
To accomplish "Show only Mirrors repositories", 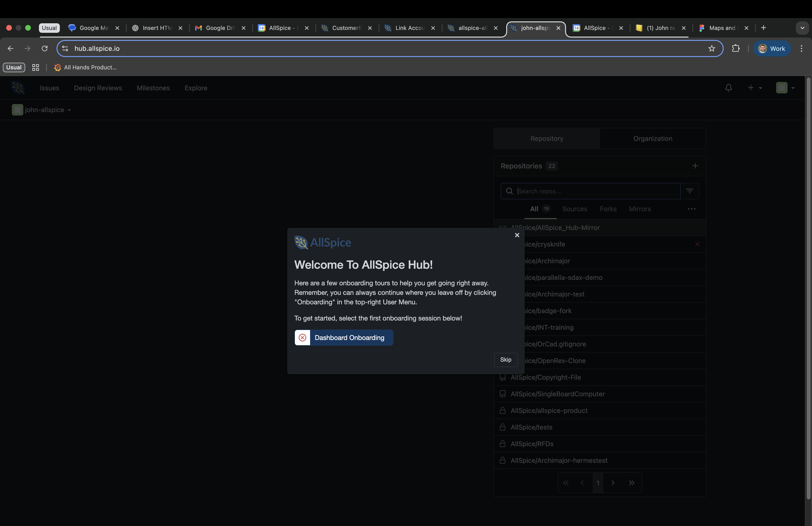I will pos(640,209).
